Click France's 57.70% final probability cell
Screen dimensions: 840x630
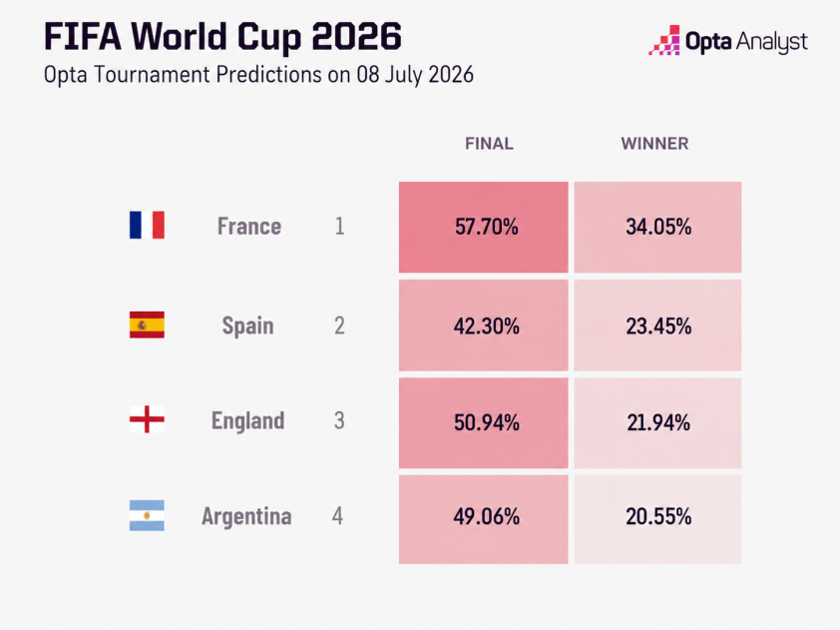click(x=483, y=227)
